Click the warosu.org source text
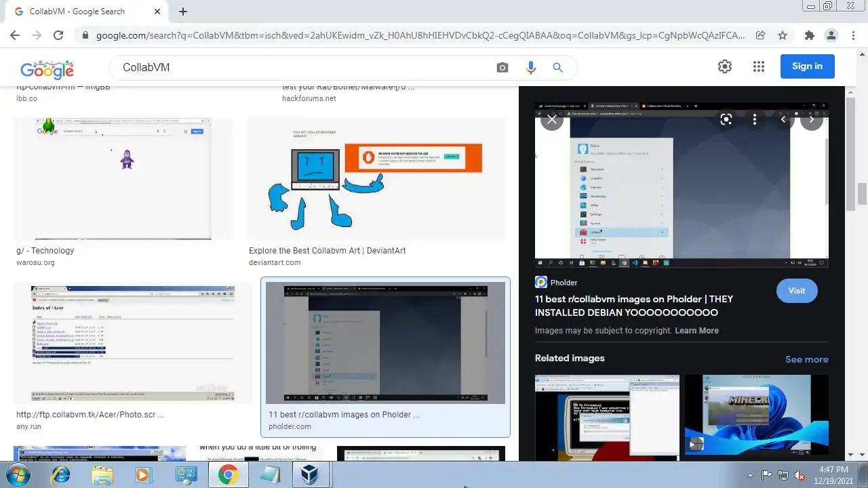This screenshot has height=488, width=868. point(35,262)
